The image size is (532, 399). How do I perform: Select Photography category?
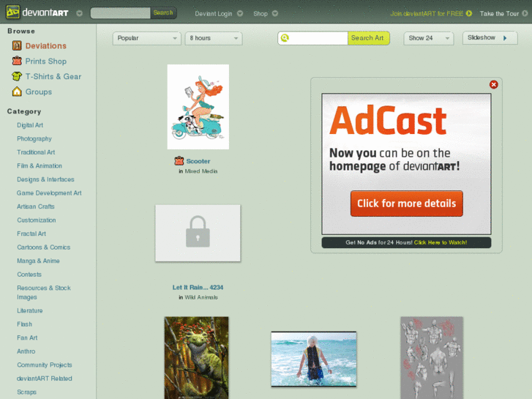pos(34,138)
